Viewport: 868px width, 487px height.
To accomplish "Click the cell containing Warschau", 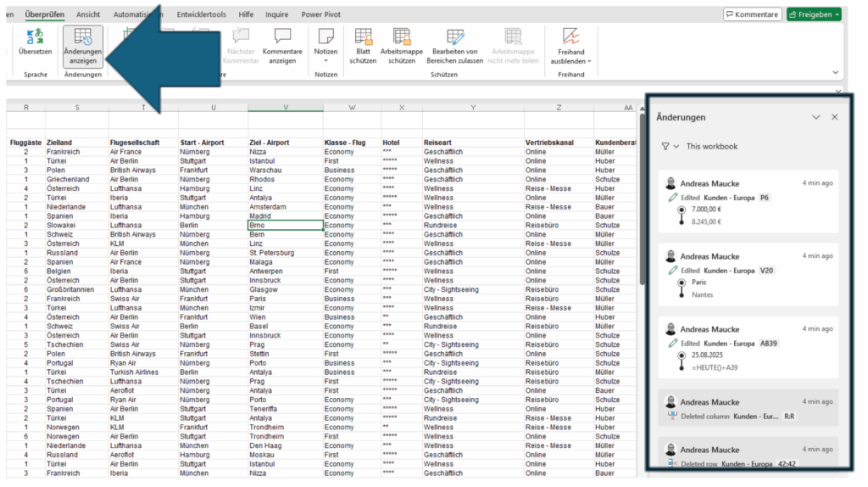I will coord(286,170).
